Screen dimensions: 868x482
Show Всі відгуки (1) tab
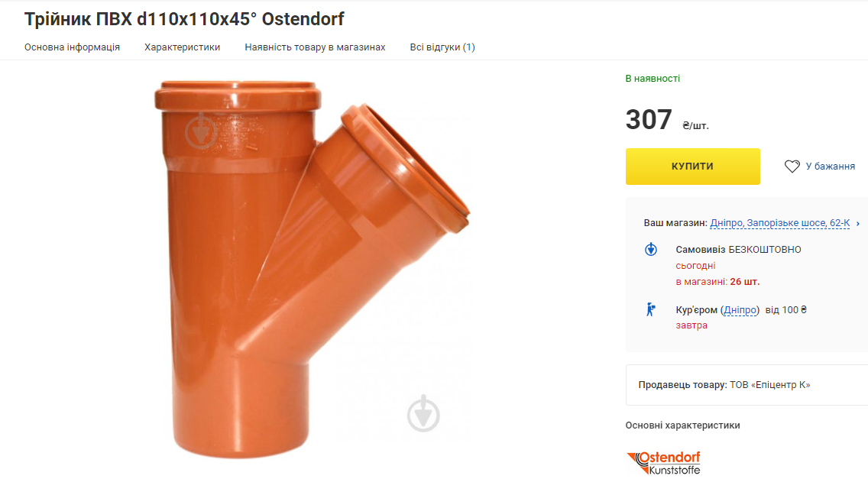[442, 47]
